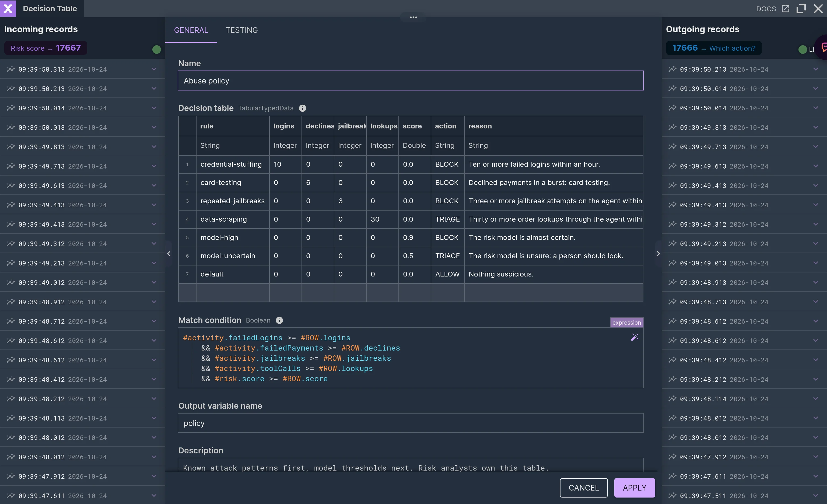Click the Risk score 17667 input badge

tap(46, 48)
